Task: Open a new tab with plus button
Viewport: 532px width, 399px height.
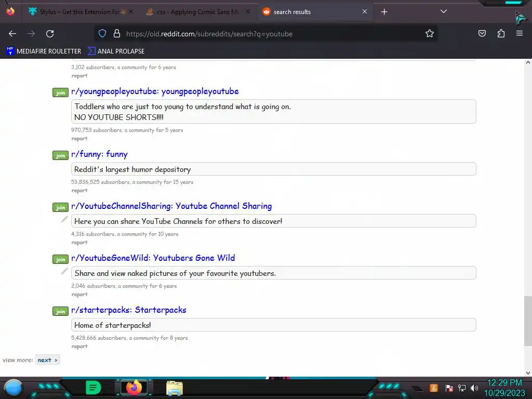Action: pos(384,12)
